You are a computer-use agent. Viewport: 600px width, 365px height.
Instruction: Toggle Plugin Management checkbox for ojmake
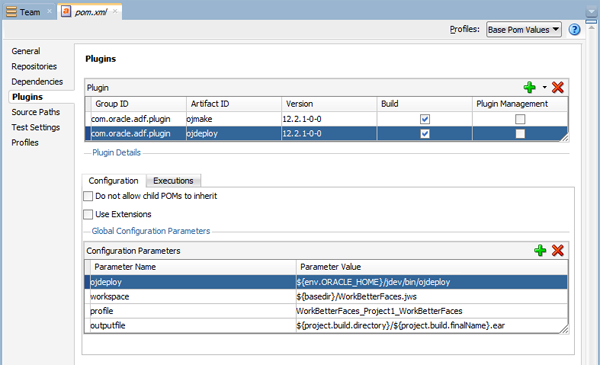click(520, 119)
